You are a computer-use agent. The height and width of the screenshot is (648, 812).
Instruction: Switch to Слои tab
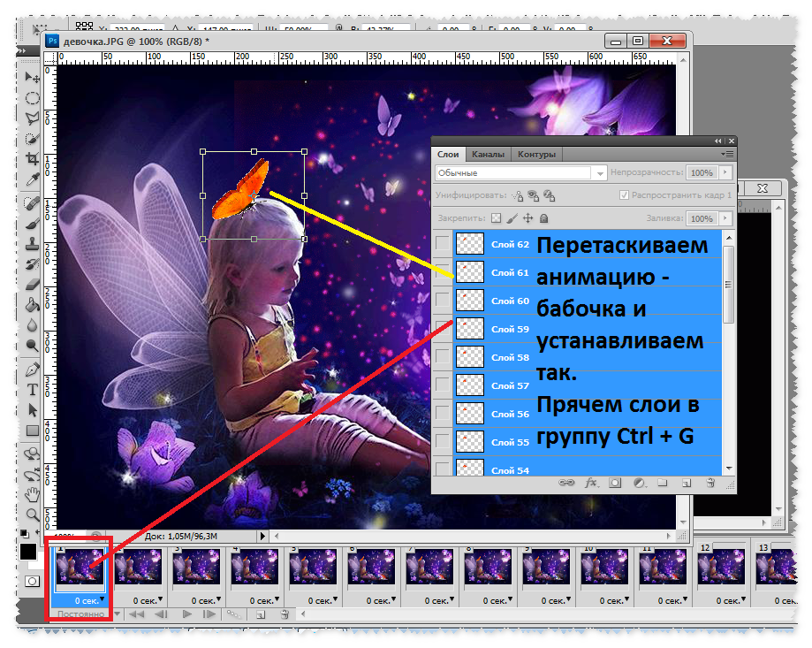448,155
